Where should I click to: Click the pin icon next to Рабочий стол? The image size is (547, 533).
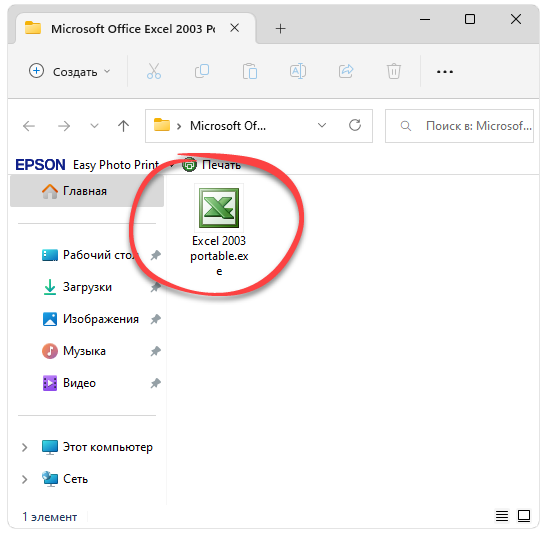pyautogui.click(x=156, y=255)
